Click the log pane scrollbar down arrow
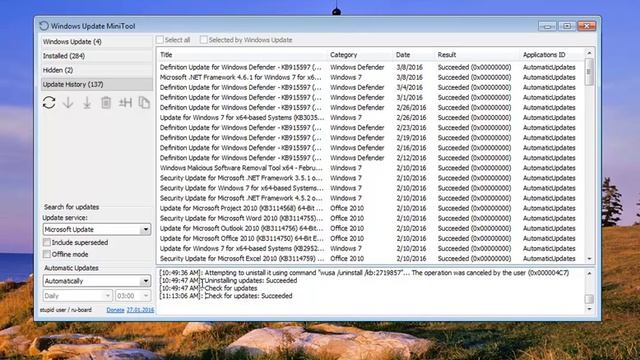Screen dimensions: 640x360 coord(589,309)
